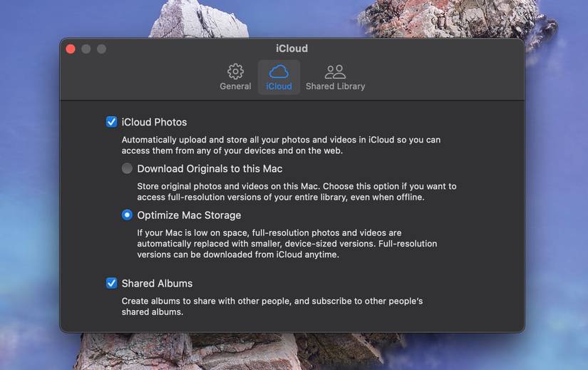The image size is (588, 370).
Task: Click the iCloud window title text
Action: (292, 48)
